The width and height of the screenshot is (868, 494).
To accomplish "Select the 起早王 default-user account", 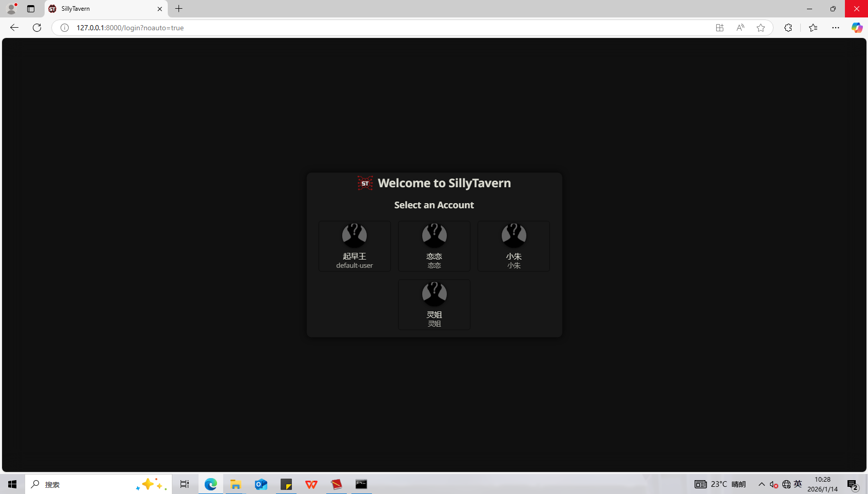I will pos(354,246).
